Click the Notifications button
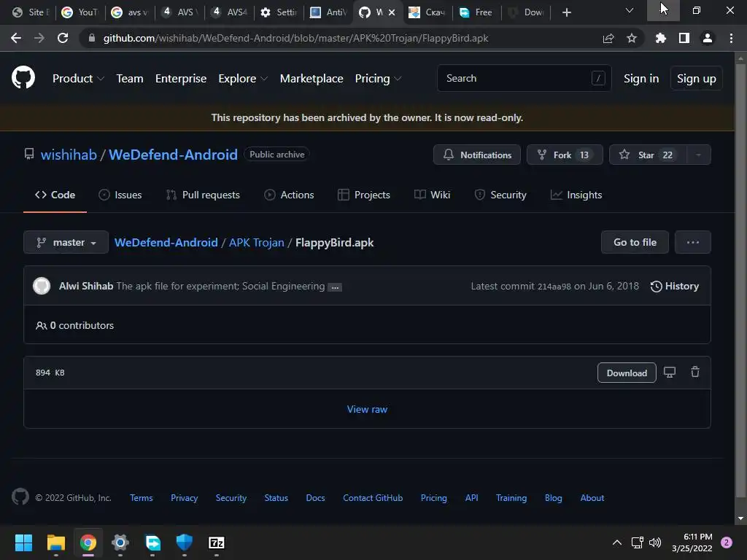 pyautogui.click(x=477, y=155)
